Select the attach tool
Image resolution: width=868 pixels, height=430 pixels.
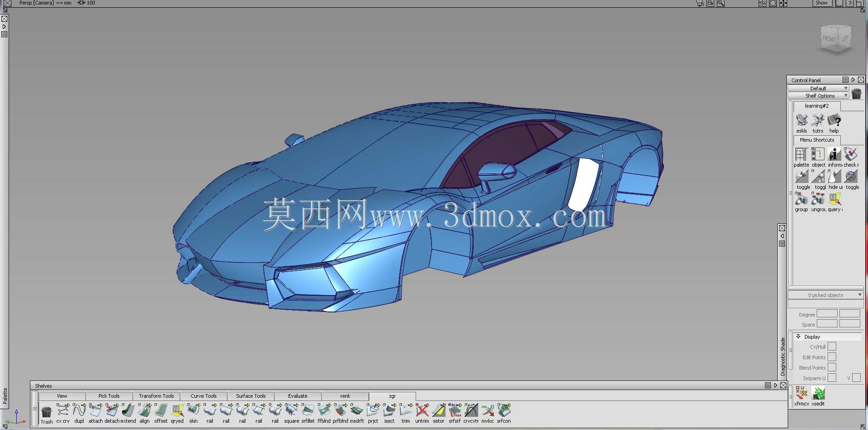click(95, 410)
